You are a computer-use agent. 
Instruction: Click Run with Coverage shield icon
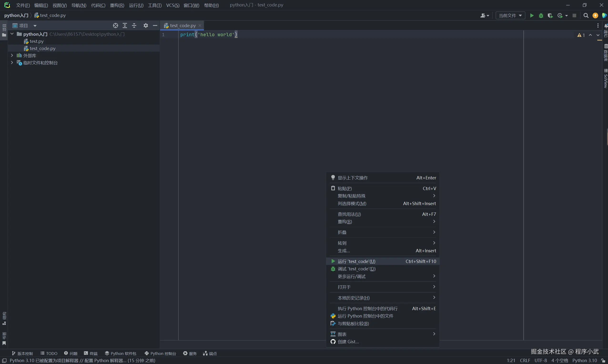550,15
